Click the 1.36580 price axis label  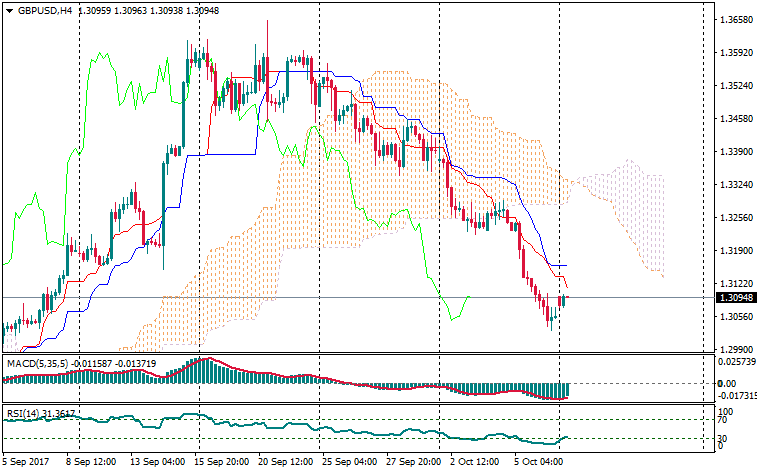click(x=735, y=20)
